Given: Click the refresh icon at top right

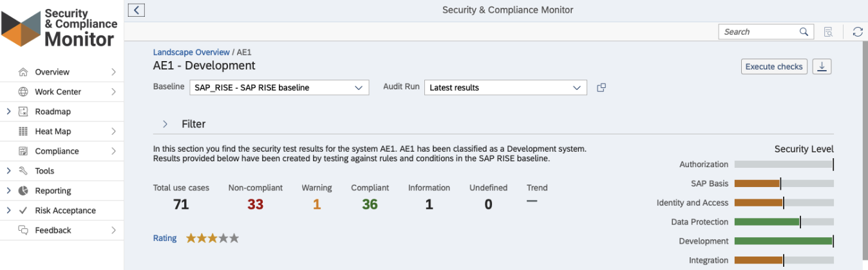Looking at the screenshot, I should (x=857, y=32).
